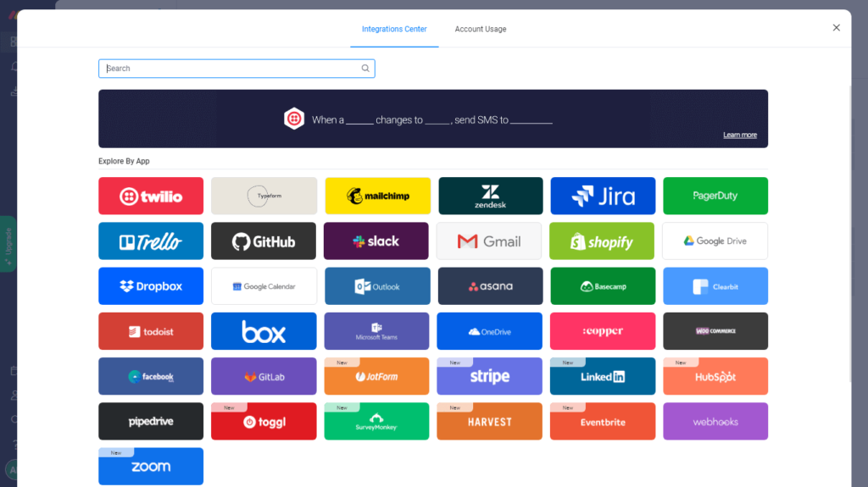Select the PagerDuty integration tile
The width and height of the screenshot is (868, 487).
pyautogui.click(x=715, y=196)
